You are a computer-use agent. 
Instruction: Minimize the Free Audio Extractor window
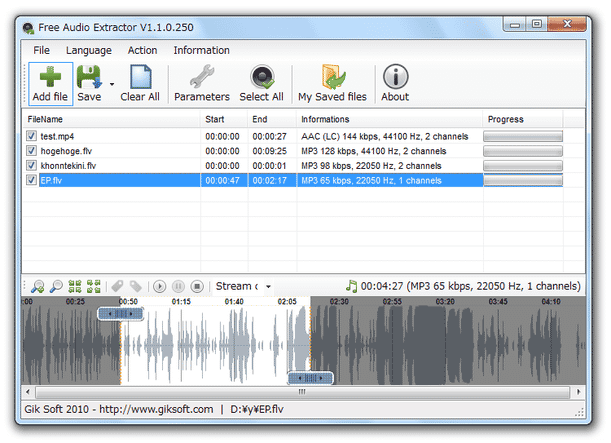(514, 24)
